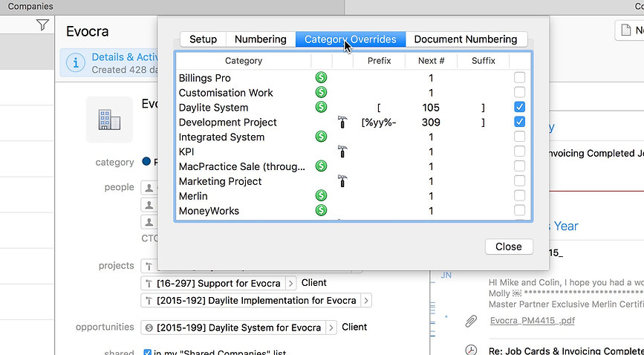Select the KPI category row

click(x=354, y=152)
